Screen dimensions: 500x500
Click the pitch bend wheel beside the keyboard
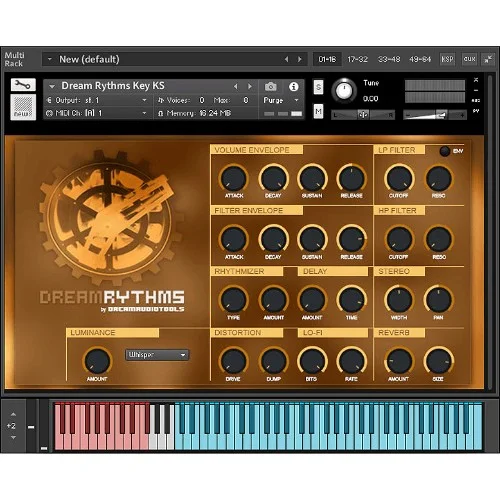31,426
